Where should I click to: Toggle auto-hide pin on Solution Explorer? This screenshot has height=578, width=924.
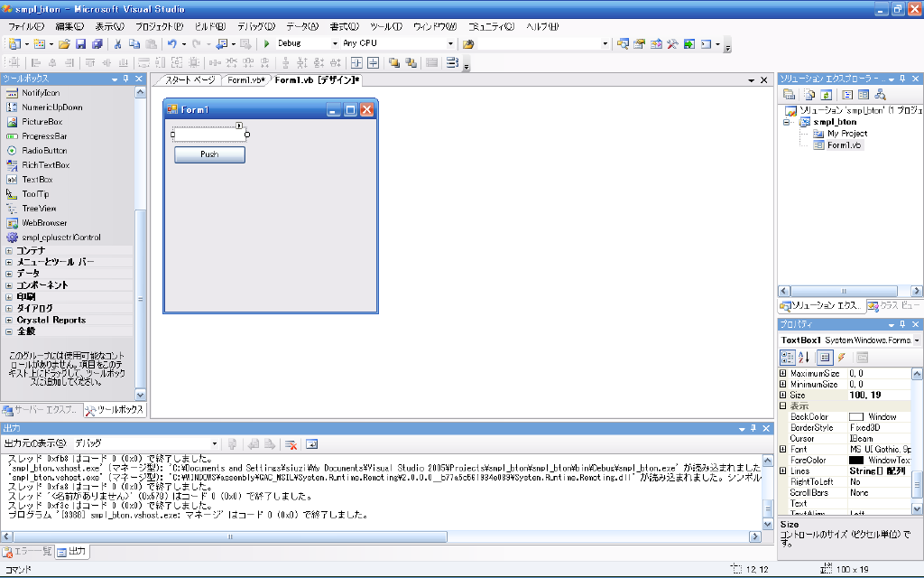click(x=902, y=79)
